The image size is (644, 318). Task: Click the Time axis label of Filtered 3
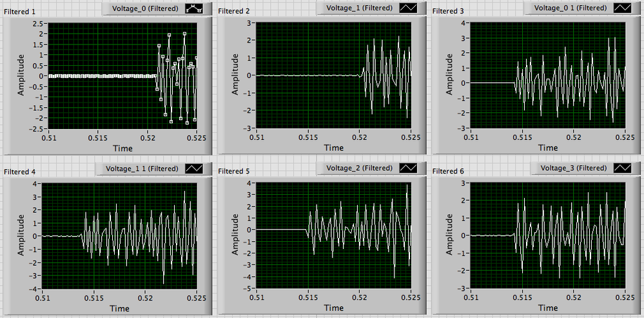pyautogui.click(x=548, y=147)
